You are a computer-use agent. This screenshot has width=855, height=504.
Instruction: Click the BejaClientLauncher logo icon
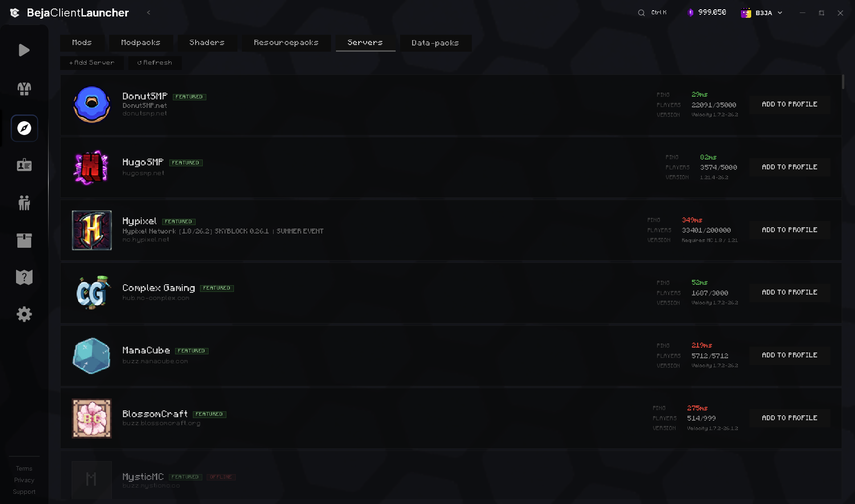tap(15, 13)
